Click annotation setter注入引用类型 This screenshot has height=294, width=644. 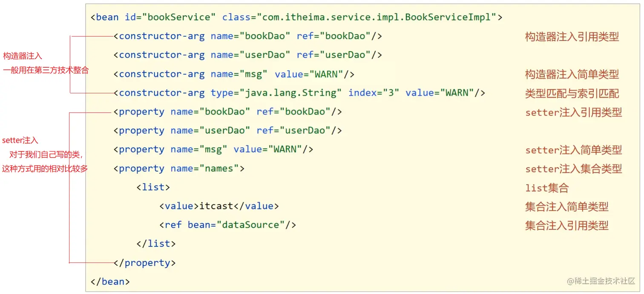[574, 112]
